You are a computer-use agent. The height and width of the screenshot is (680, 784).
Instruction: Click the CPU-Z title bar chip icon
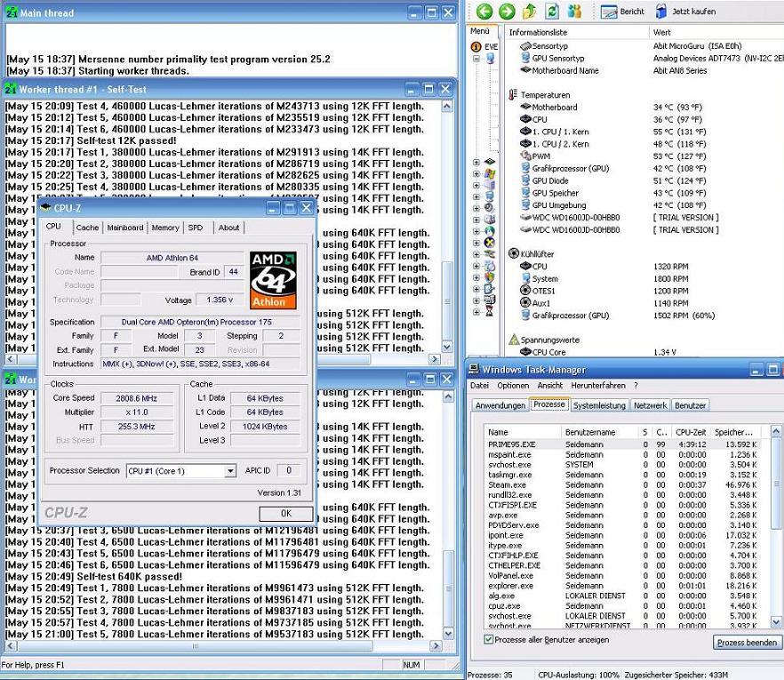click(x=46, y=207)
